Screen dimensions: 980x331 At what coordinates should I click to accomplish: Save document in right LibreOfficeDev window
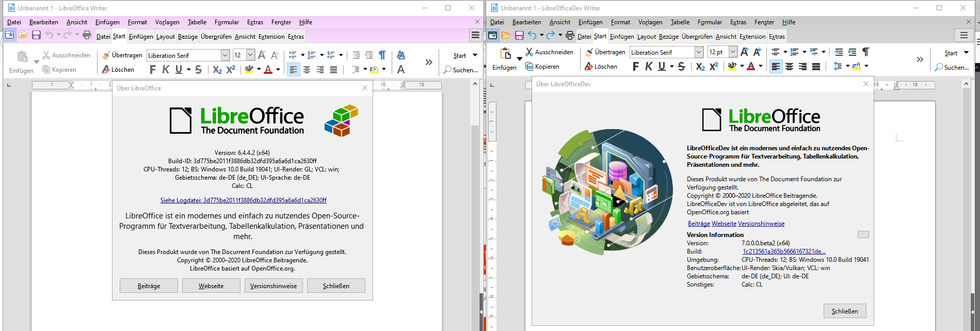tap(519, 35)
